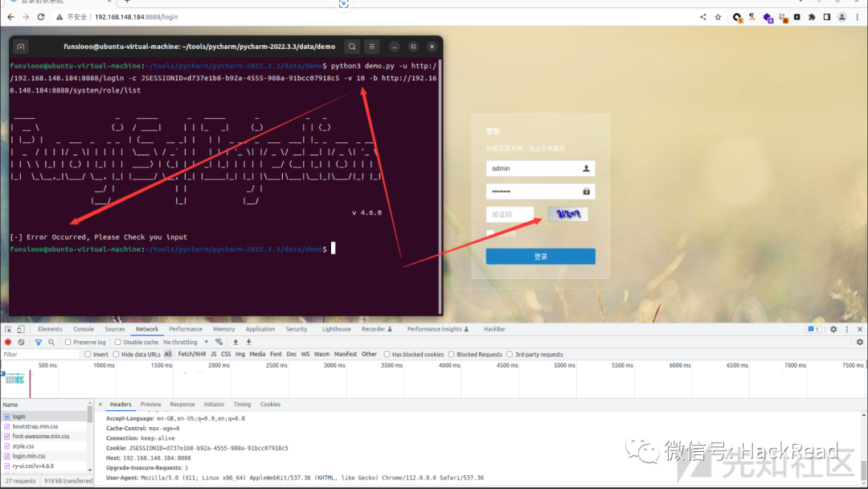868x489 pixels.
Task: Focus the admin username field
Action: [540, 168]
